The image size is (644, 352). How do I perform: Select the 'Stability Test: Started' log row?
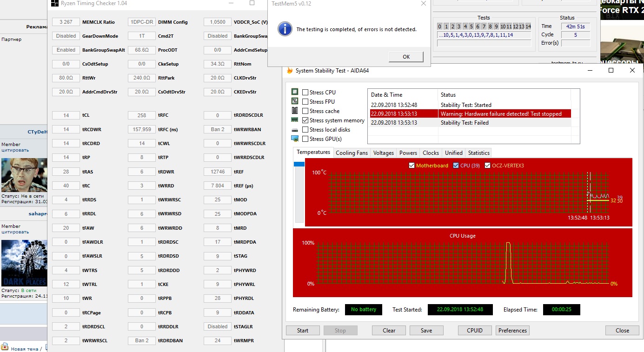click(470, 105)
